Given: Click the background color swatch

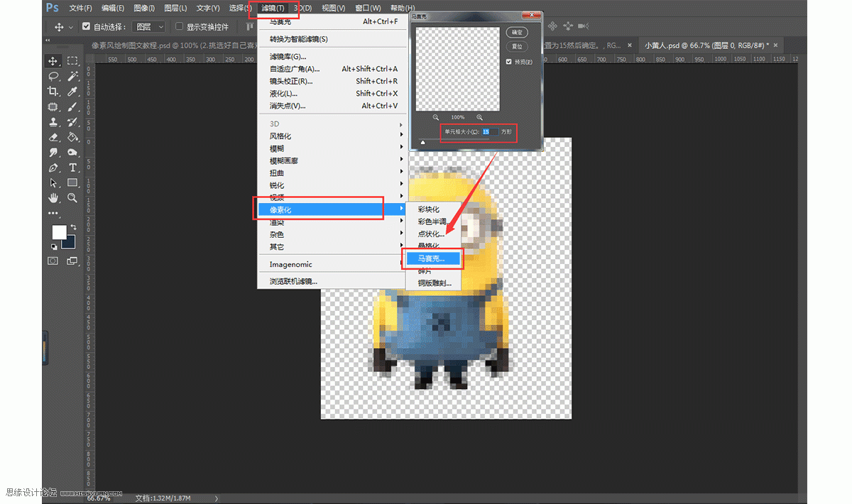Looking at the screenshot, I should coord(69,242).
